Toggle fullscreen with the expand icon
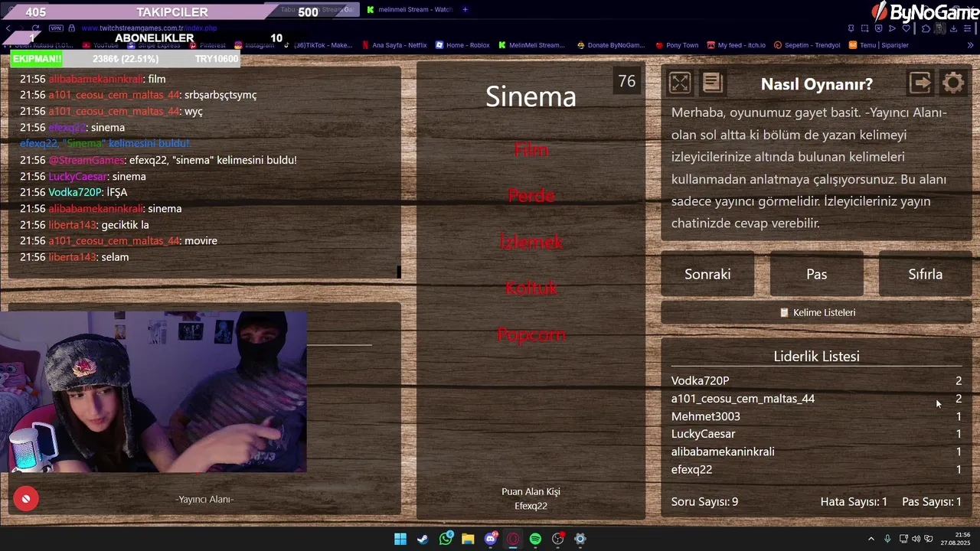The image size is (980, 551). [680, 83]
